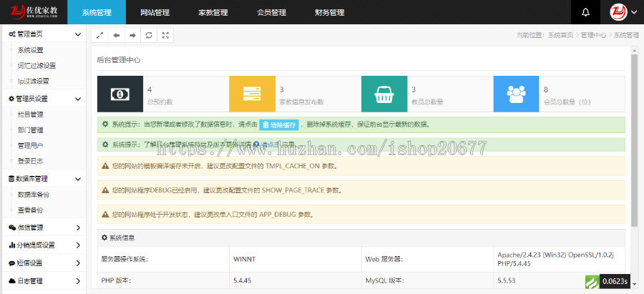Image resolution: width=644 pixels, height=294 pixels.
Task: Click the 清除缓存 button
Action: pyautogui.click(x=279, y=125)
